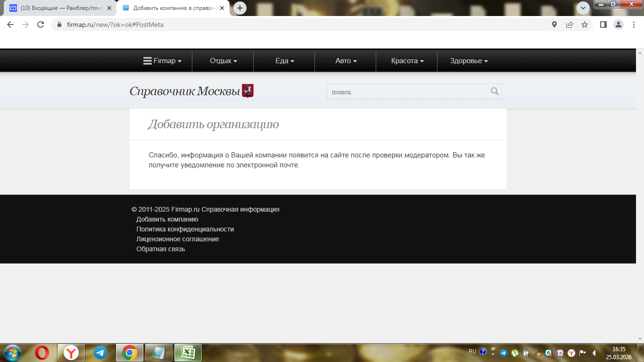Expand the Еда category menu

285,61
